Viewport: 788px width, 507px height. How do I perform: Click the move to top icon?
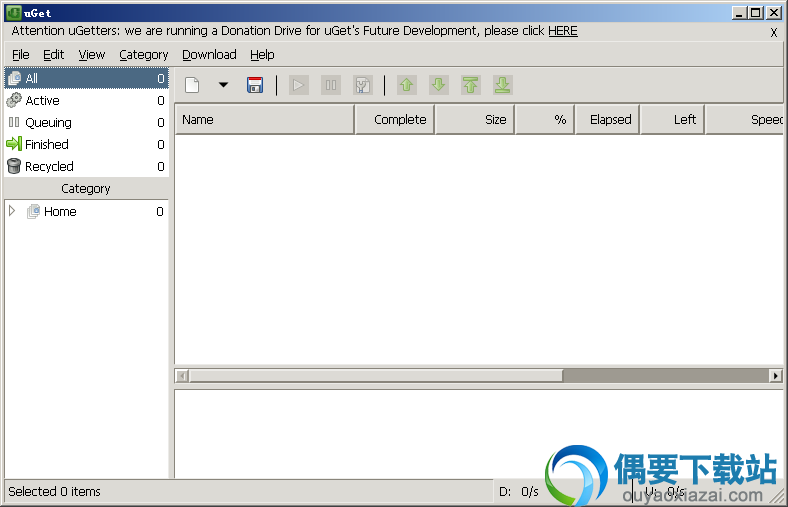point(470,85)
